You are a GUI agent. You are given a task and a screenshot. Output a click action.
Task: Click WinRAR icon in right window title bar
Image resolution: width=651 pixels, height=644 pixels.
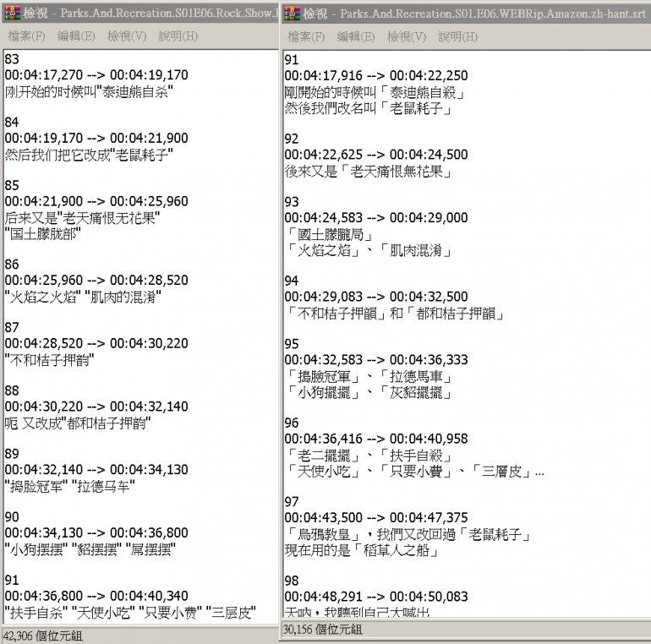click(x=292, y=14)
